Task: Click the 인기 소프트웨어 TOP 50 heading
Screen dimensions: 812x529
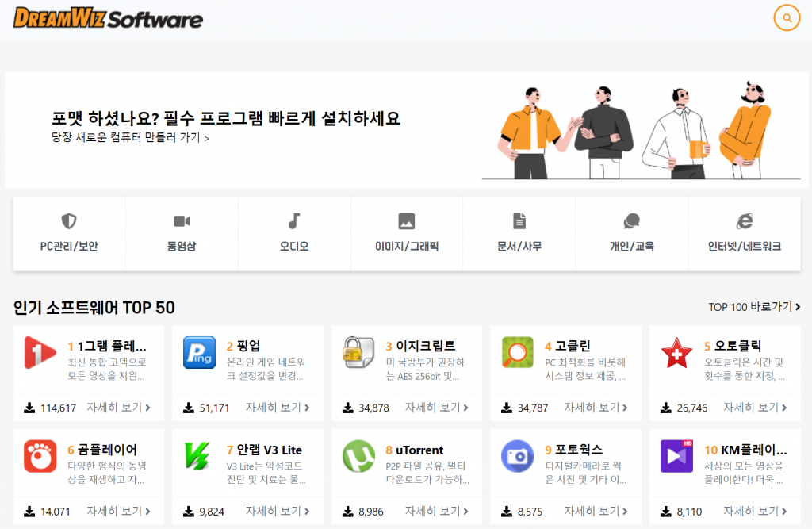Action: point(94,307)
